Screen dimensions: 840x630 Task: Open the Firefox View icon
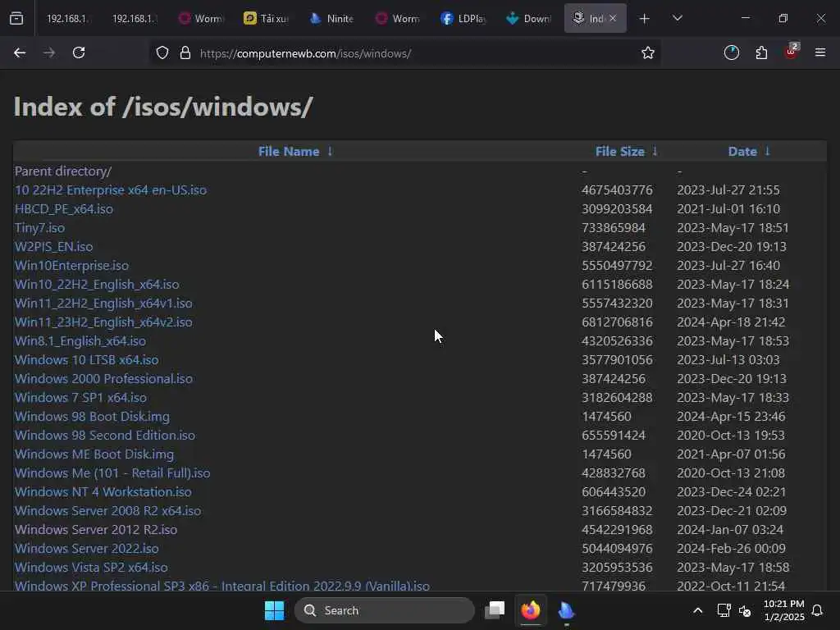coord(16,19)
